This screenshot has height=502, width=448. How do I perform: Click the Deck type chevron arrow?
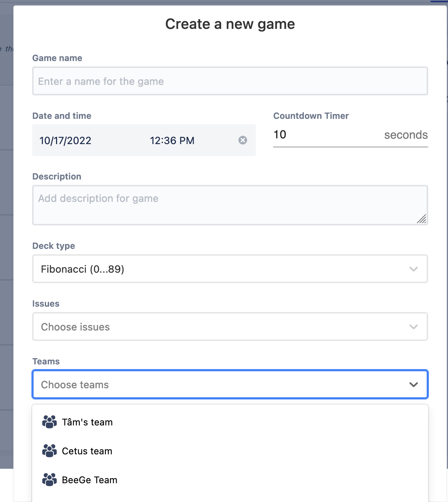click(414, 269)
